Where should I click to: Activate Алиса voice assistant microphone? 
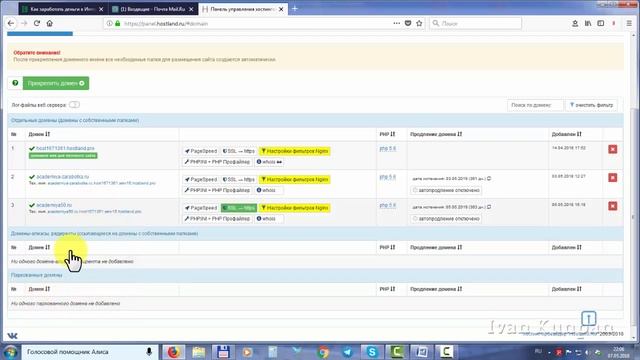(149, 352)
